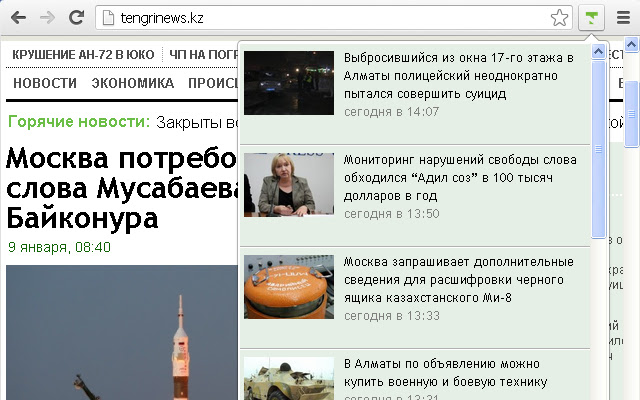Open news about policeman jumping from 17th floor

459,76
